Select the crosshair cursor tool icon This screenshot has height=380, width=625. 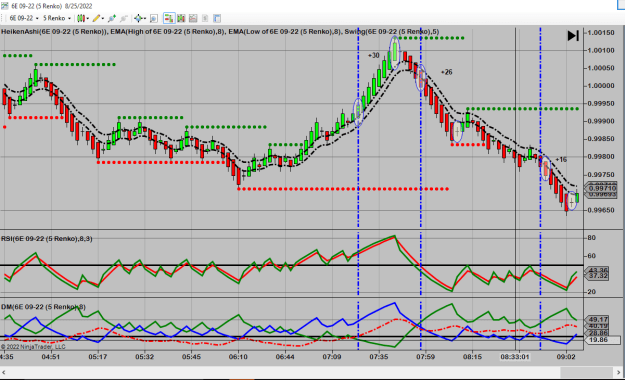138,18
